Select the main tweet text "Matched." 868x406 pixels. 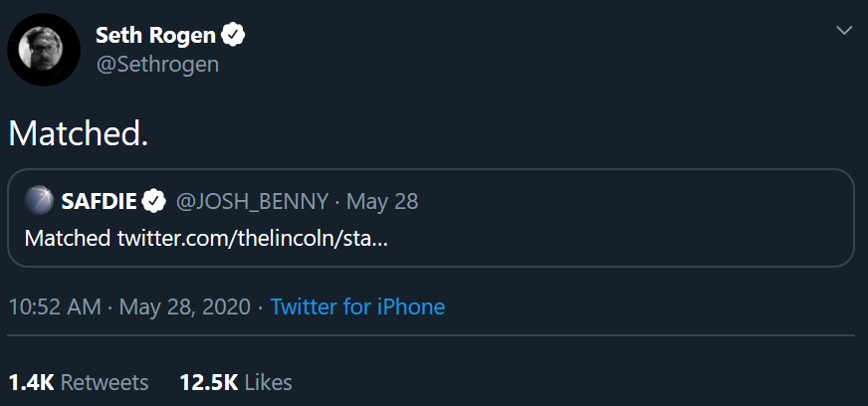[x=79, y=133]
